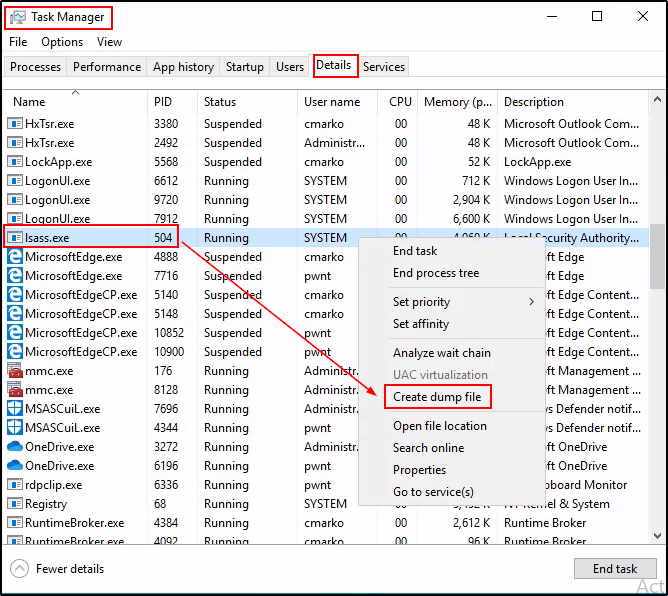Click the mmc.exe toolbox icon with PID 176
The height and width of the screenshot is (596, 668).
[x=15, y=371]
